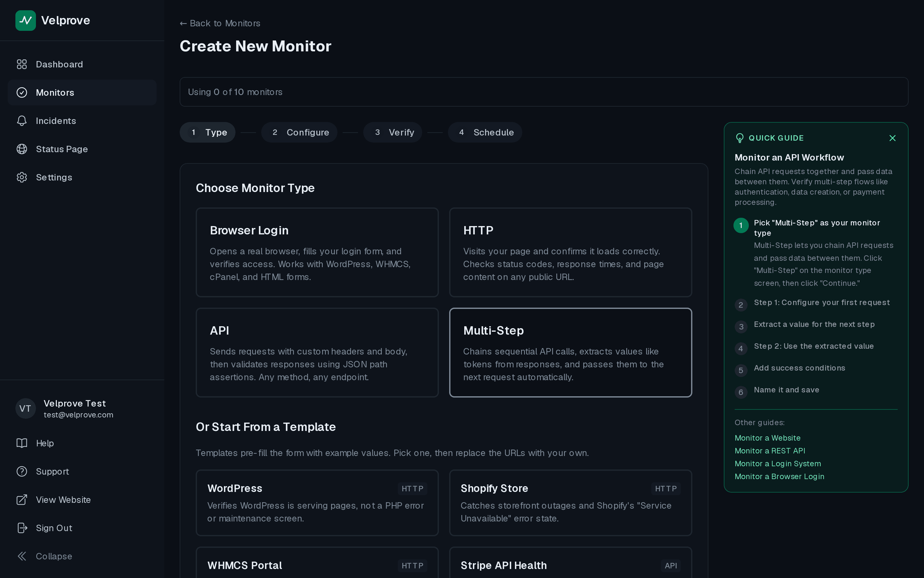
Task: Open the Help link
Action: click(x=82, y=443)
